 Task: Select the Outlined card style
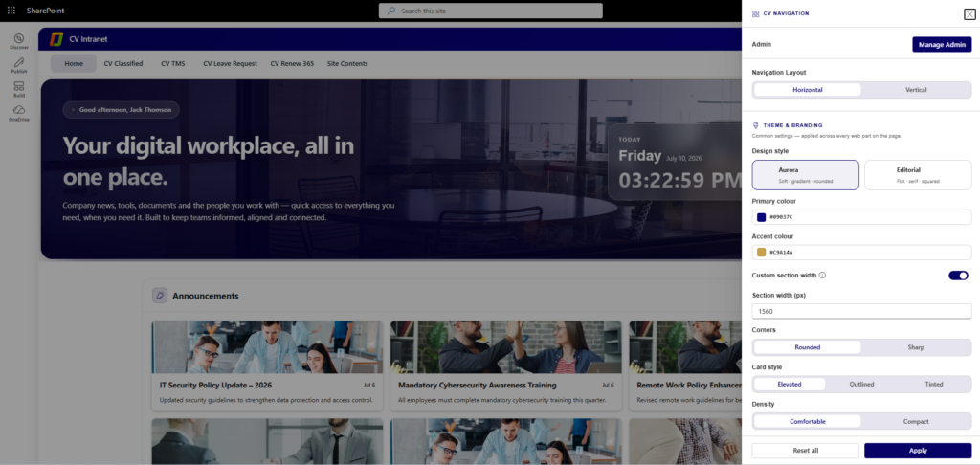(861, 385)
